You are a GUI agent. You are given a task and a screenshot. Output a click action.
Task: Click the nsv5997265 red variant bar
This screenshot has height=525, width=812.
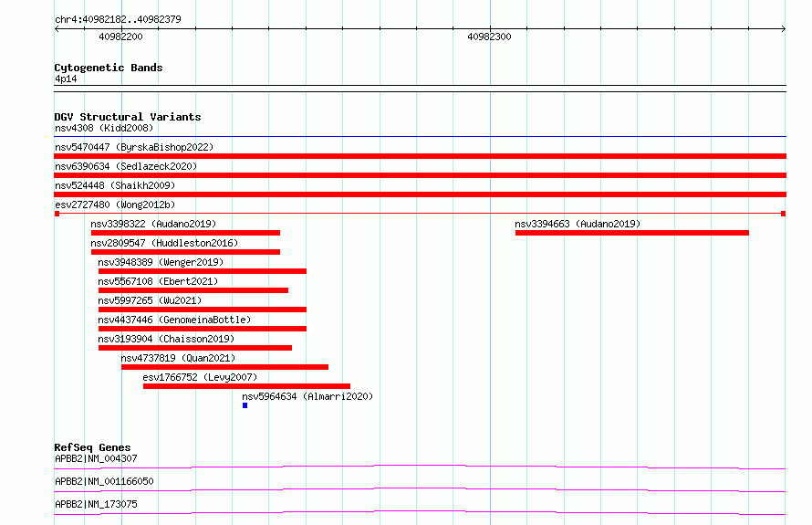pyautogui.click(x=203, y=310)
